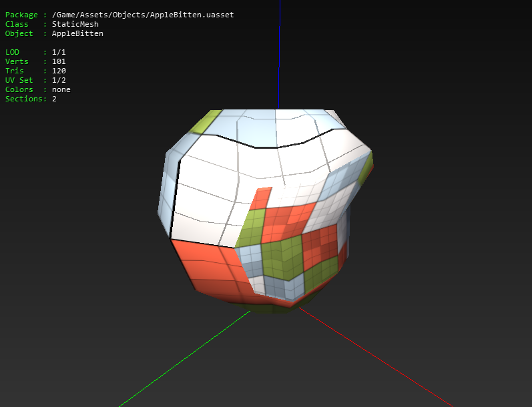This screenshot has height=407, width=532.
Task: Click the Package label
Action: pos(21,15)
